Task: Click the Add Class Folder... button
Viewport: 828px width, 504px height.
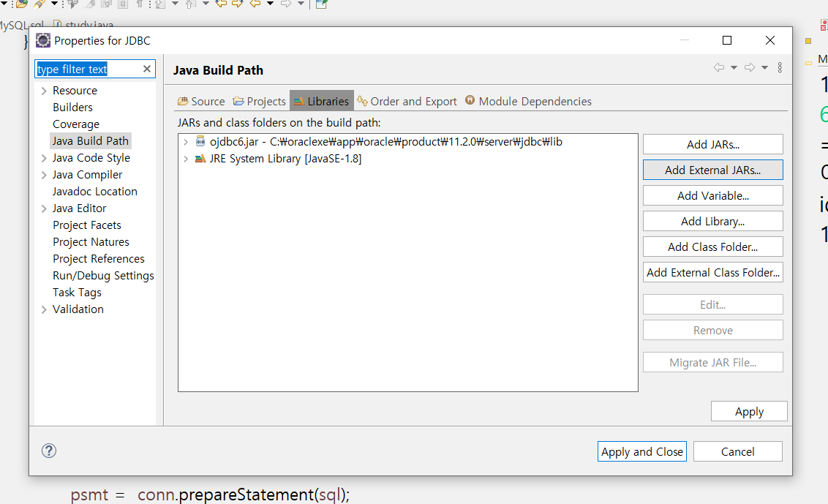Action: tap(713, 247)
